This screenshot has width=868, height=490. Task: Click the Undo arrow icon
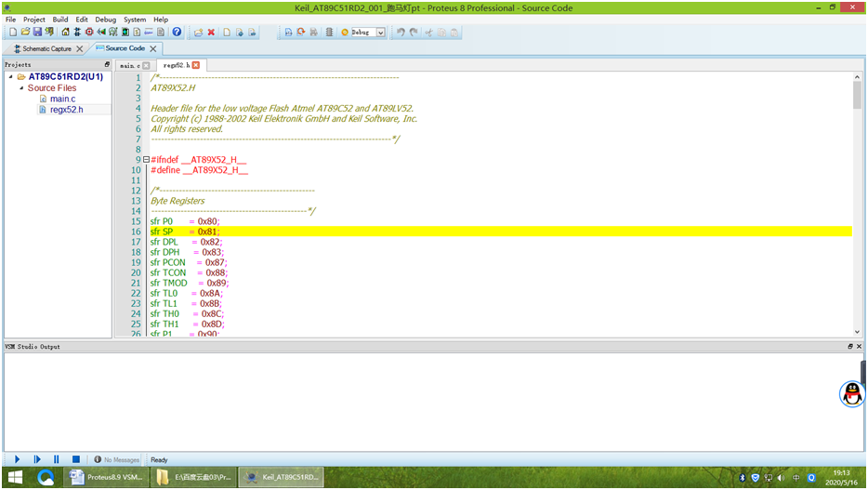[x=401, y=33]
